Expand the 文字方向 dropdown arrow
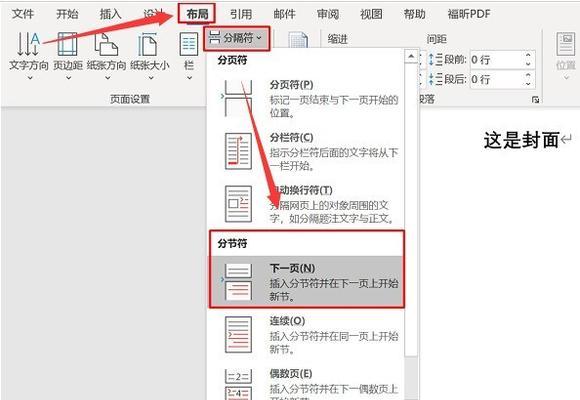580x400 pixels. tap(30, 78)
